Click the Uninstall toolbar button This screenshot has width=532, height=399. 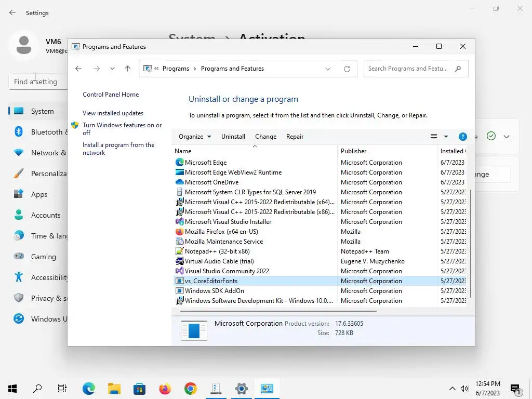pos(233,137)
